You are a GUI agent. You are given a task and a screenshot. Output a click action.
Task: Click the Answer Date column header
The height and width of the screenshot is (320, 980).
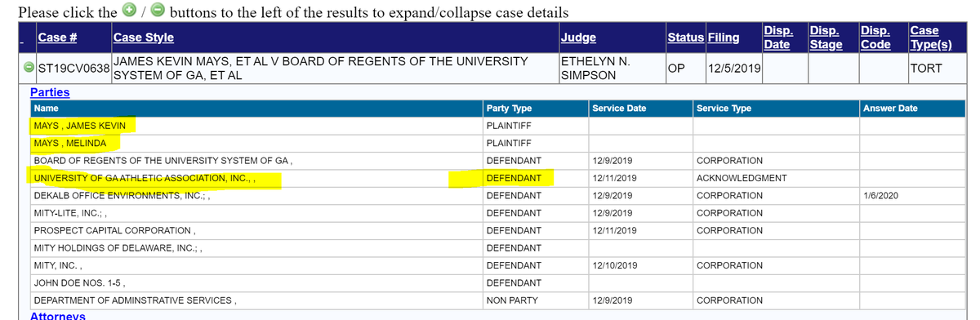coord(890,108)
